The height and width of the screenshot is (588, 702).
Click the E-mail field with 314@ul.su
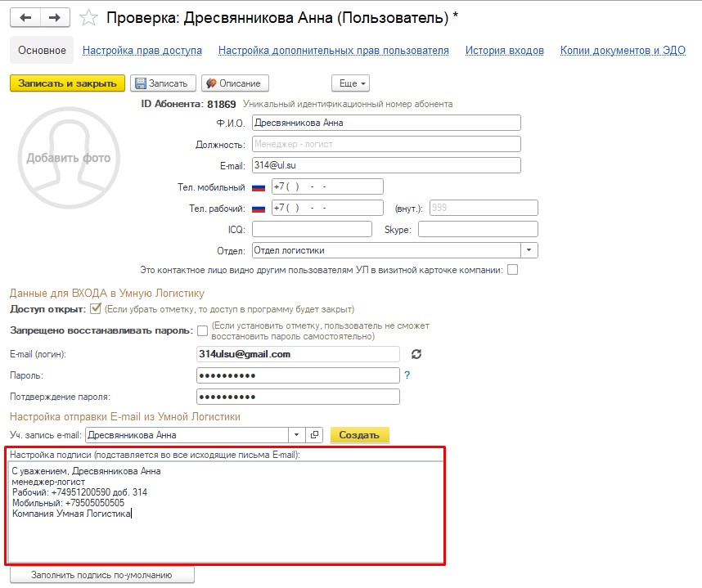pyautogui.click(x=386, y=165)
